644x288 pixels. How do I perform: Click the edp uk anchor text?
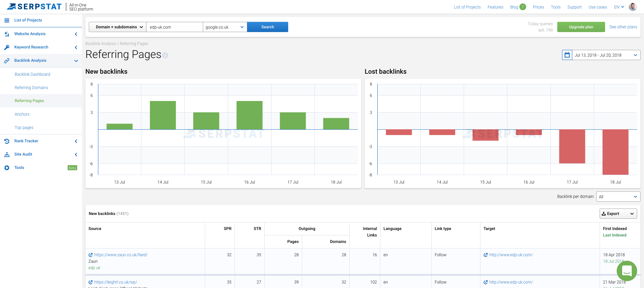[x=94, y=268]
